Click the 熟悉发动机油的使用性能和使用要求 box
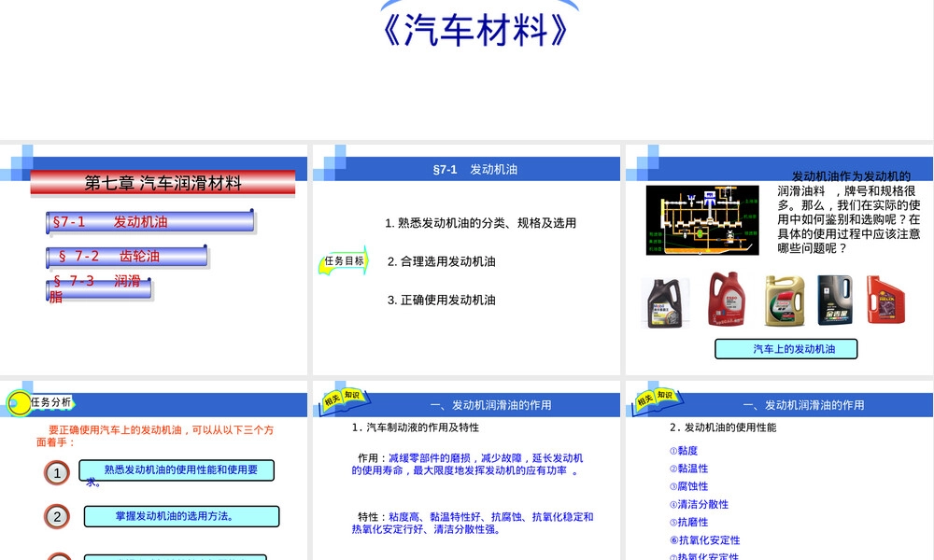934x560 pixels. point(177,470)
